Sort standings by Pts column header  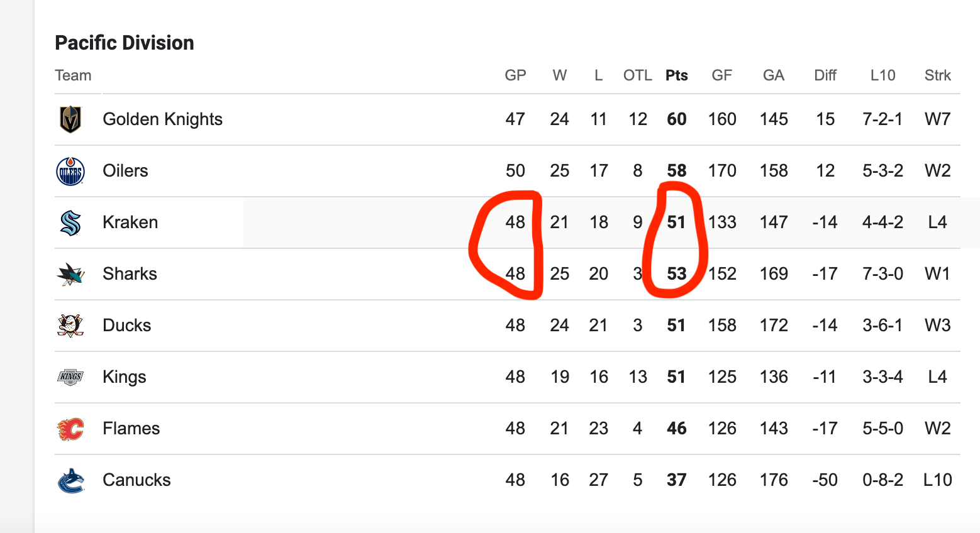tap(676, 75)
